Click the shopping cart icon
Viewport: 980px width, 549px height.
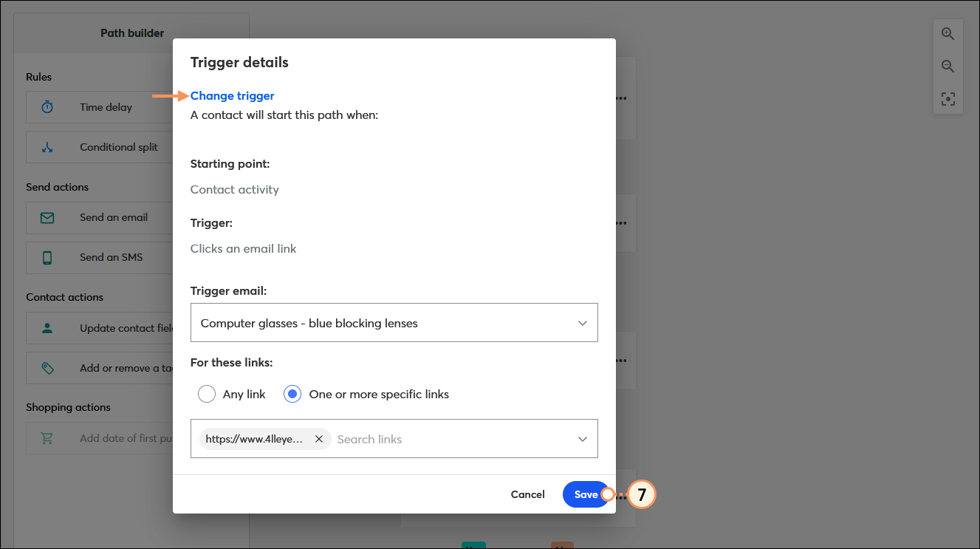(47, 438)
